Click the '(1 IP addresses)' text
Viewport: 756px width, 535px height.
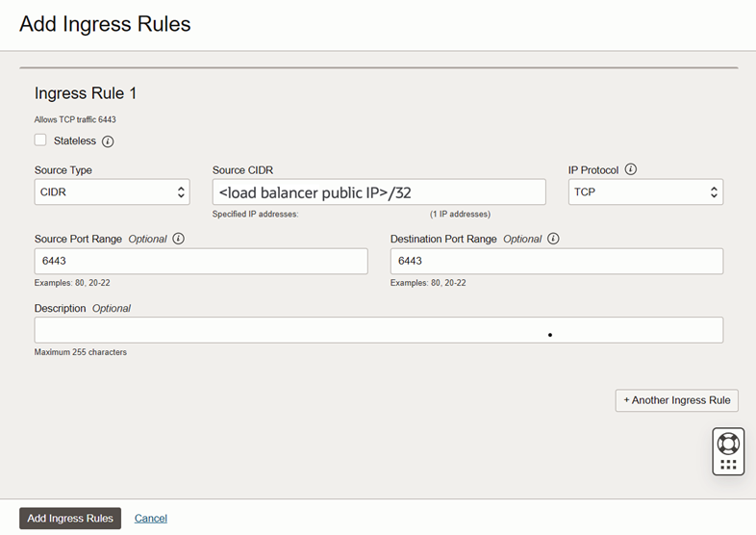pos(460,214)
